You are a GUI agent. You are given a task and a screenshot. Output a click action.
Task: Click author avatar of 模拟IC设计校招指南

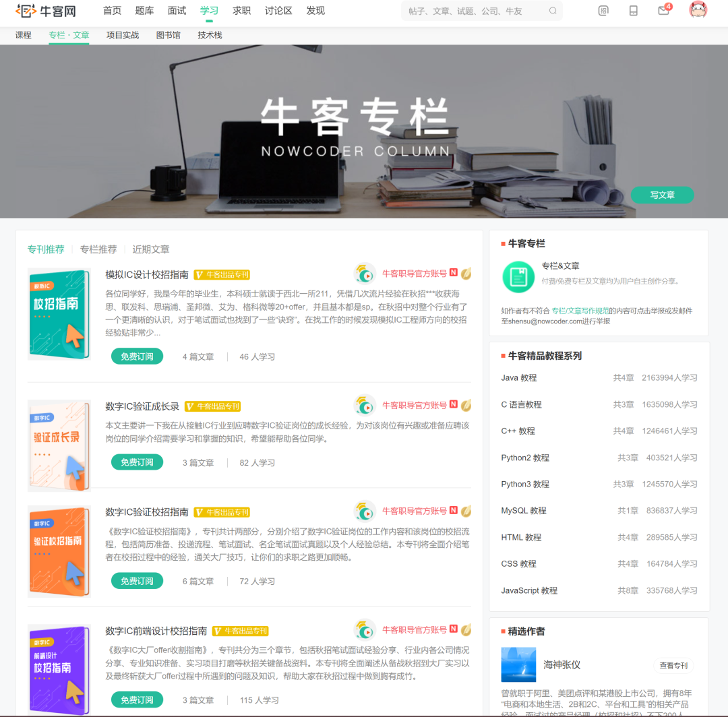click(x=365, y=274)
